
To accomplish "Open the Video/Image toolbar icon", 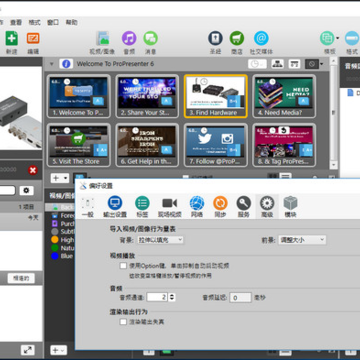I will [x=103, y=38].
